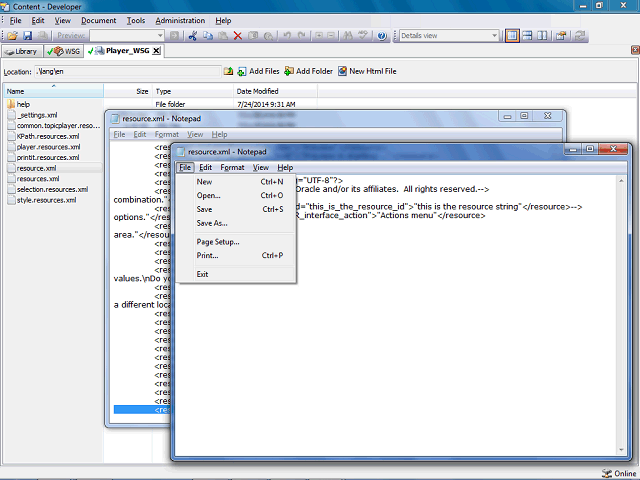
Task: Open Developer's View menu
Action: coord(62,20)
